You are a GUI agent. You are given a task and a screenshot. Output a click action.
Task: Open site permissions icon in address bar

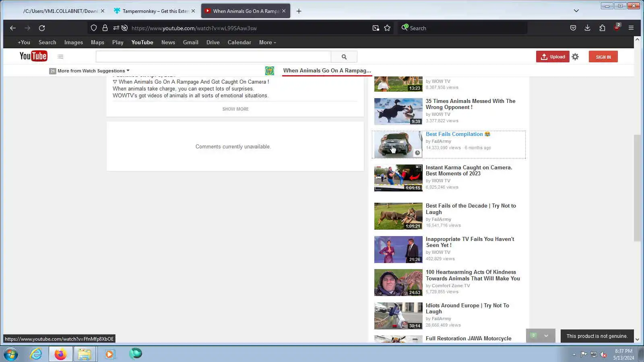pyautogui.click(x=116, y=28)
